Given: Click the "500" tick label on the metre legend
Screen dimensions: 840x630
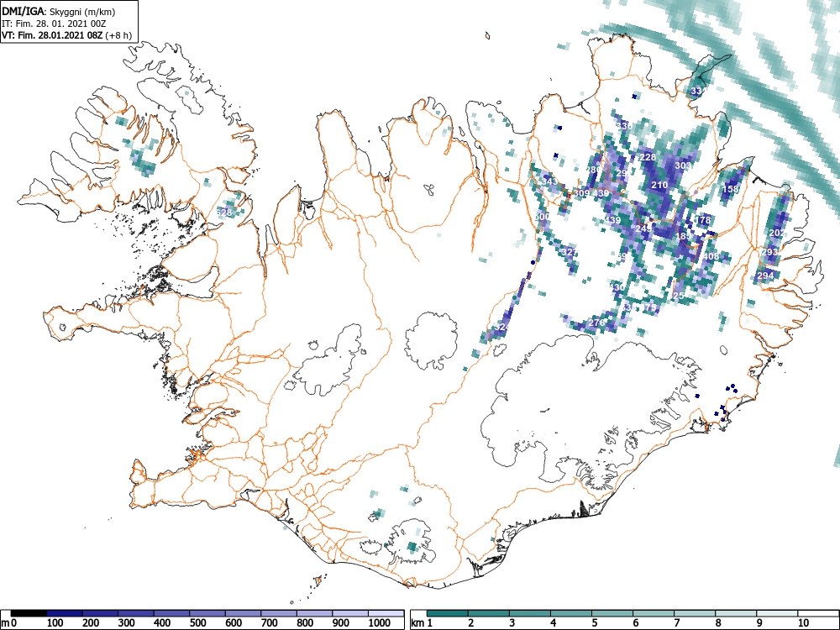Looking at the screenshot, I should (197, 622).
